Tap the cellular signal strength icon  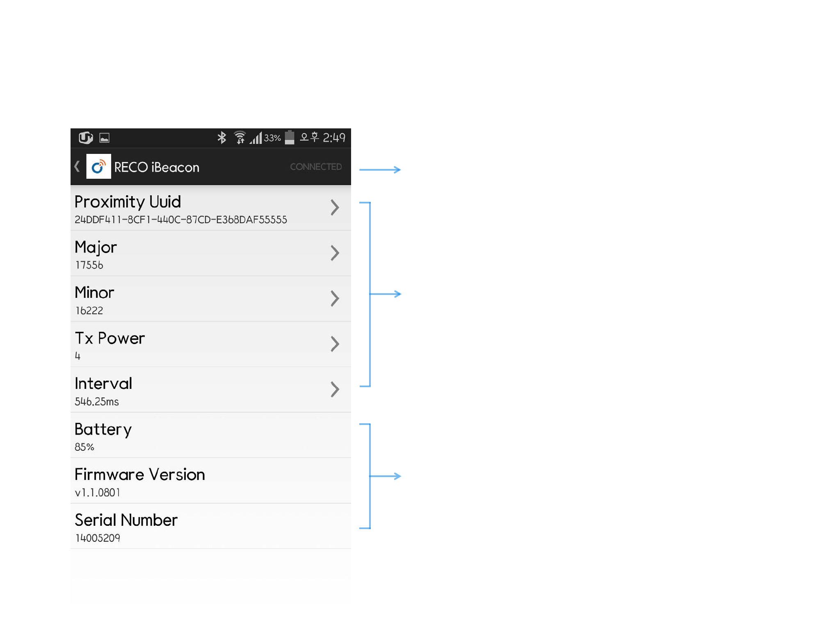point(256,138)
